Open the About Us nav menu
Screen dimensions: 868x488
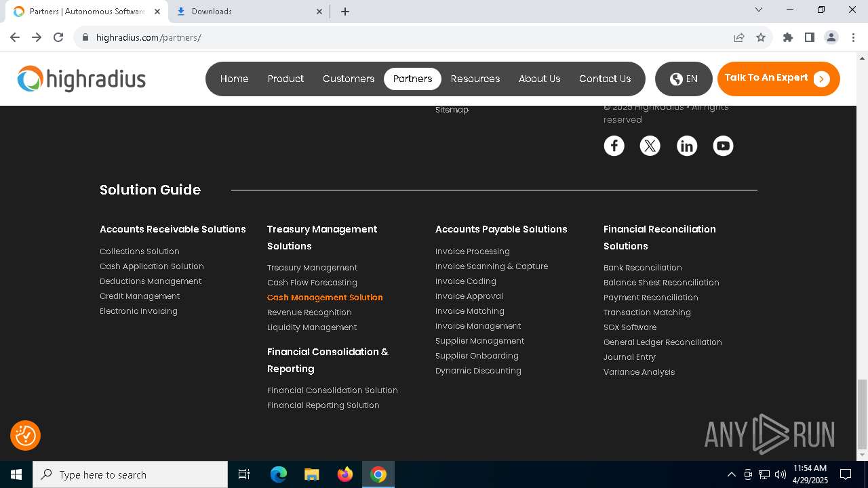(540, 79)
